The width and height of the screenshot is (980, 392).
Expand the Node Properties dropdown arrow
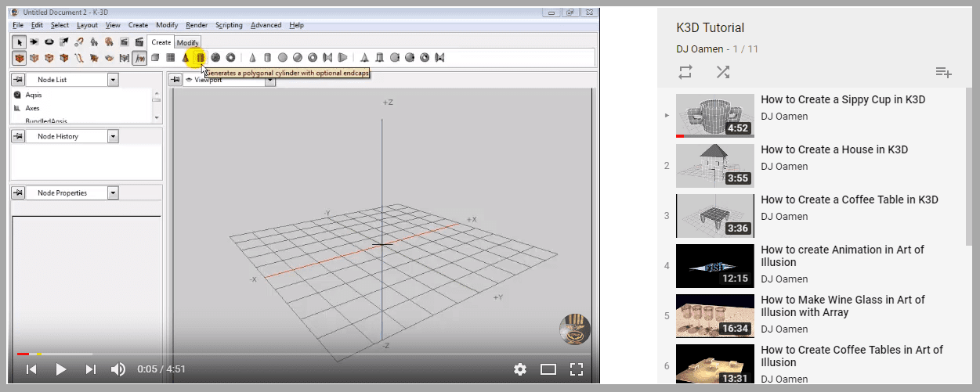pos(112,192)
